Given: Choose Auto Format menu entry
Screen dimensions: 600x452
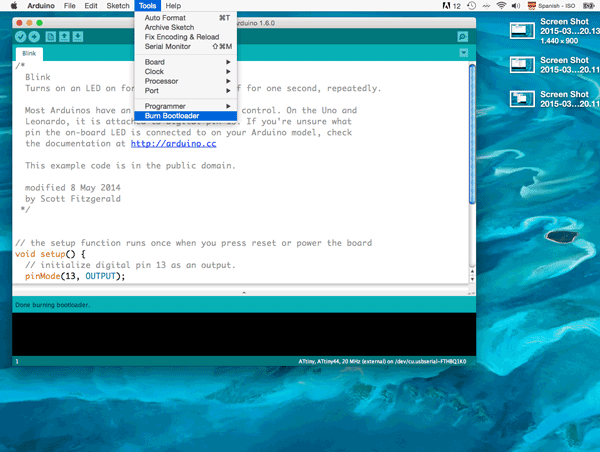Looking at the screenshot, I should 186,18.
